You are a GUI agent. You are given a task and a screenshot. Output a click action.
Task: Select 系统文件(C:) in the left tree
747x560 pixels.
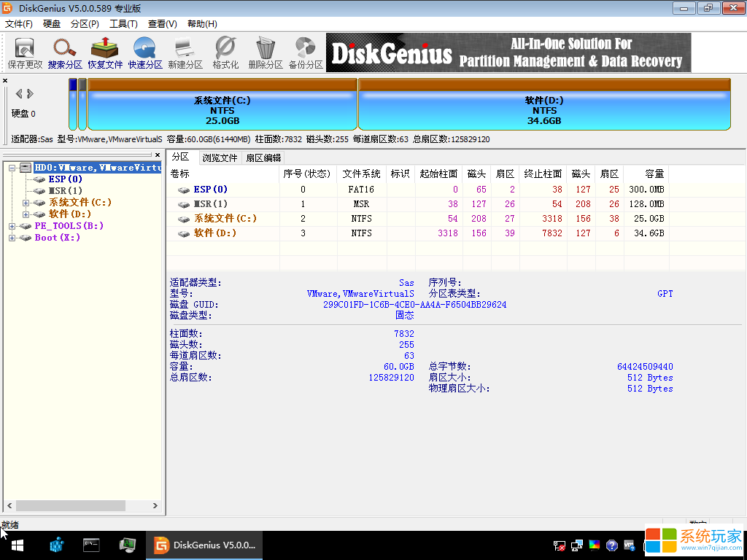80,203
